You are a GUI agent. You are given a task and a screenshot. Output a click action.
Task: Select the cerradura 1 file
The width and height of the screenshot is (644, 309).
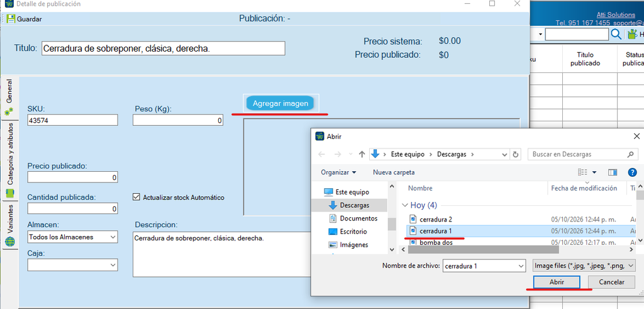click(436, 231)
